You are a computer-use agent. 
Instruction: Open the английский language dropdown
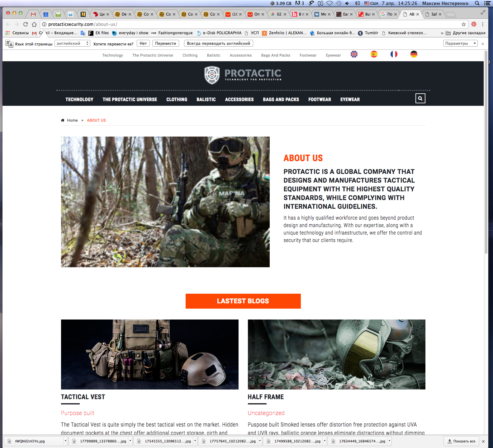click(72, 43)
